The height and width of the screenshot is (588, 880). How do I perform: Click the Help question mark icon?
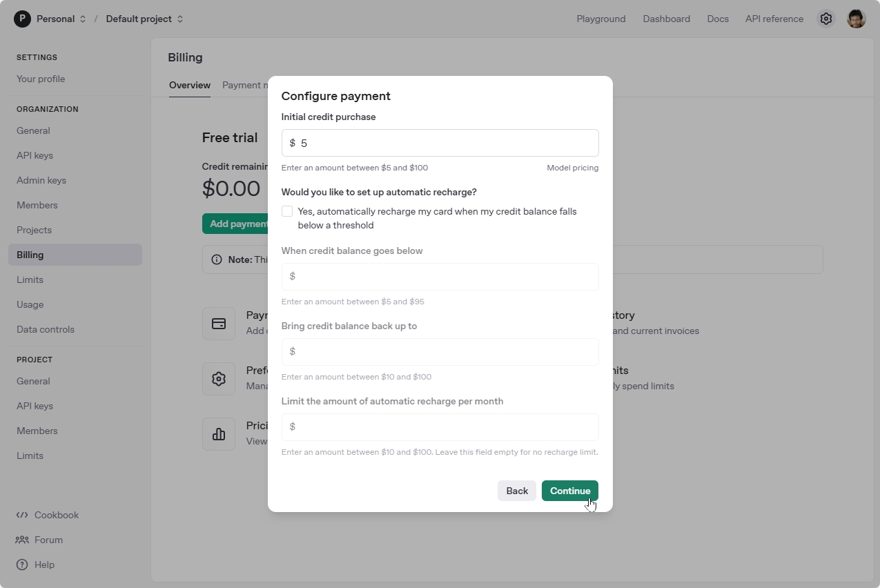point(22,565)
